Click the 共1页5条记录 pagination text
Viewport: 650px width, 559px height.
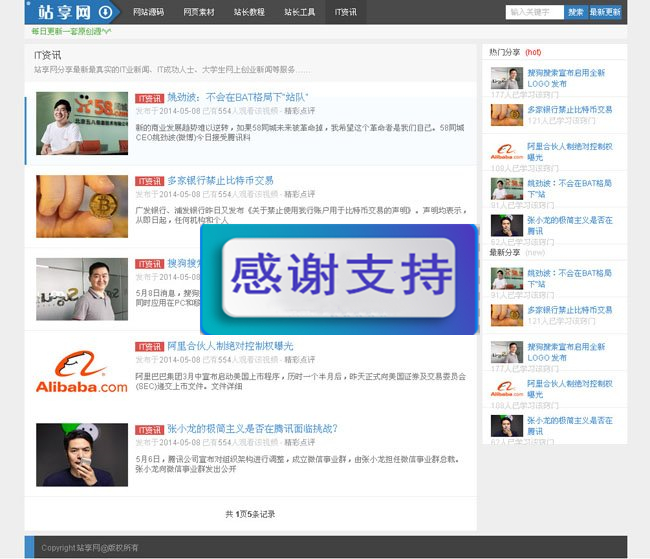(x=250, y=514)
